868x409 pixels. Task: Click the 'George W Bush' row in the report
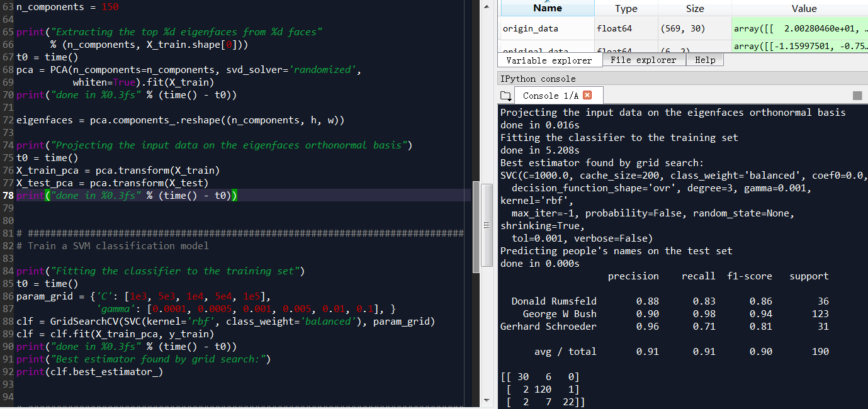point(676,314)
